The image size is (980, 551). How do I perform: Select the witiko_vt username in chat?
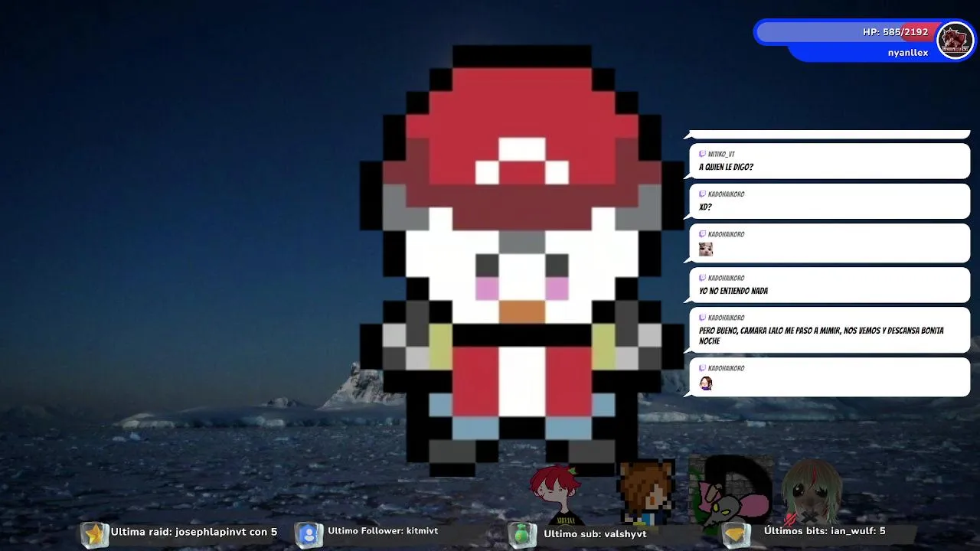pos(721,154)
